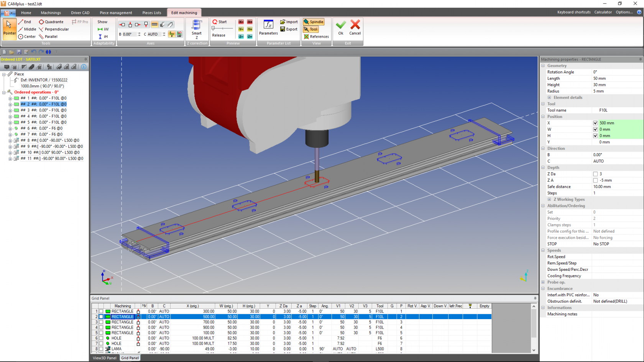
Task: Click the Save icon below the ribbon
Action: (19, 52)
